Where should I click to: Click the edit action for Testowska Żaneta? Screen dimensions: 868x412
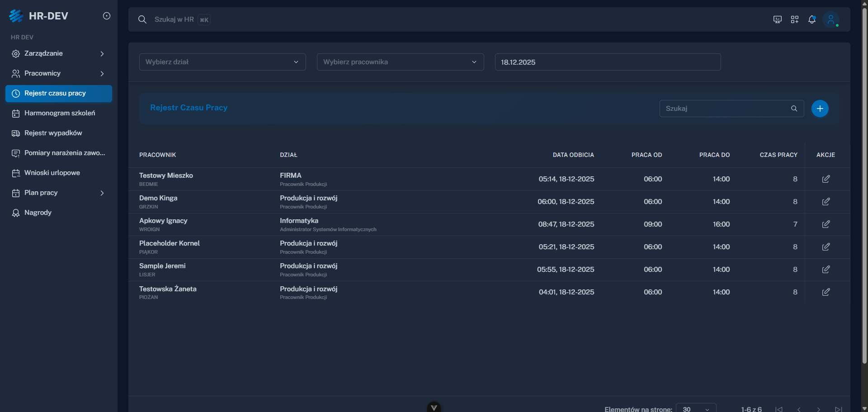coord(826,292)
